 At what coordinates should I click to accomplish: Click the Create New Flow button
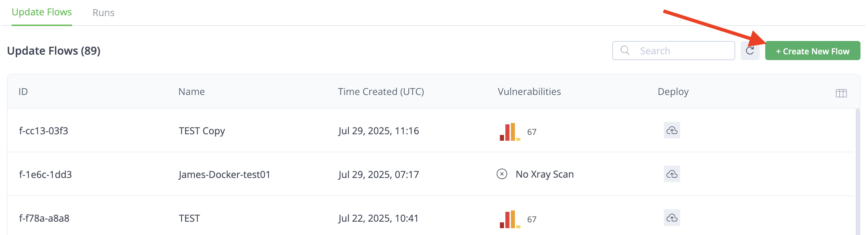coord(812,51)
